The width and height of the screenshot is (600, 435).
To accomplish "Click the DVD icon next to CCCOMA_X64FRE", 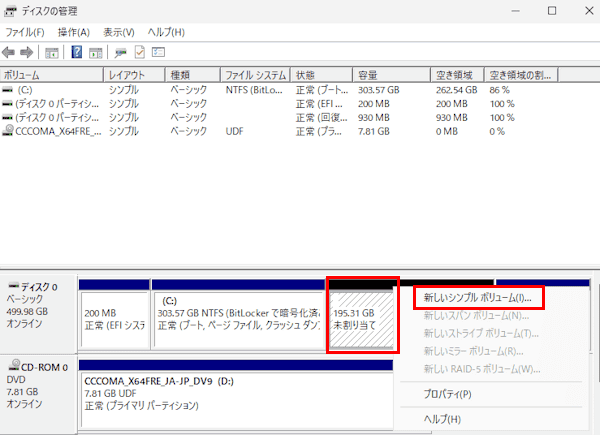I will (x=8, y=130).
